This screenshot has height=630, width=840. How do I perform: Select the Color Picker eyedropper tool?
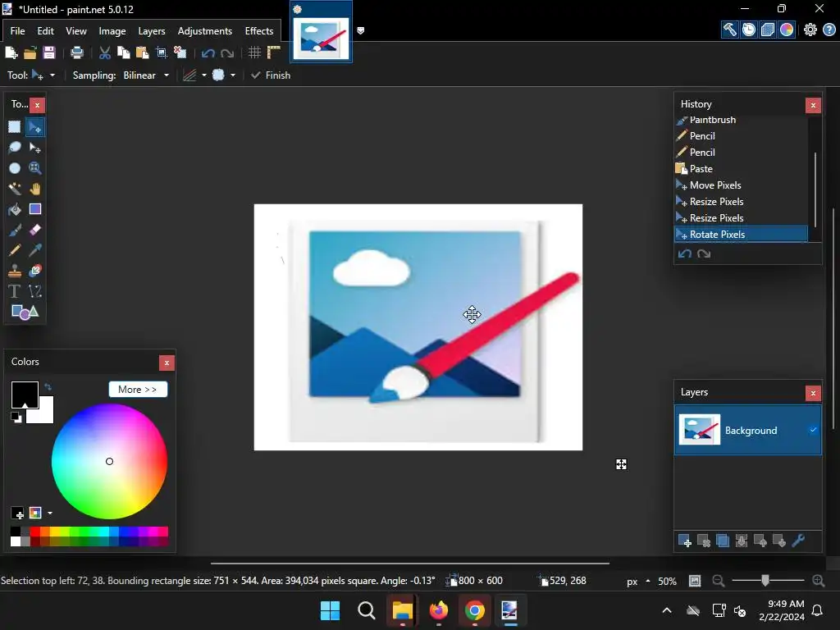click(x=34, y=250)
